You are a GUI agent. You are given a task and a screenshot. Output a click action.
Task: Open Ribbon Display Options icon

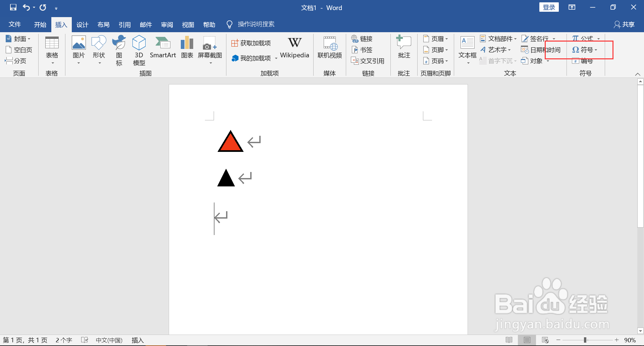pos(572,7)
